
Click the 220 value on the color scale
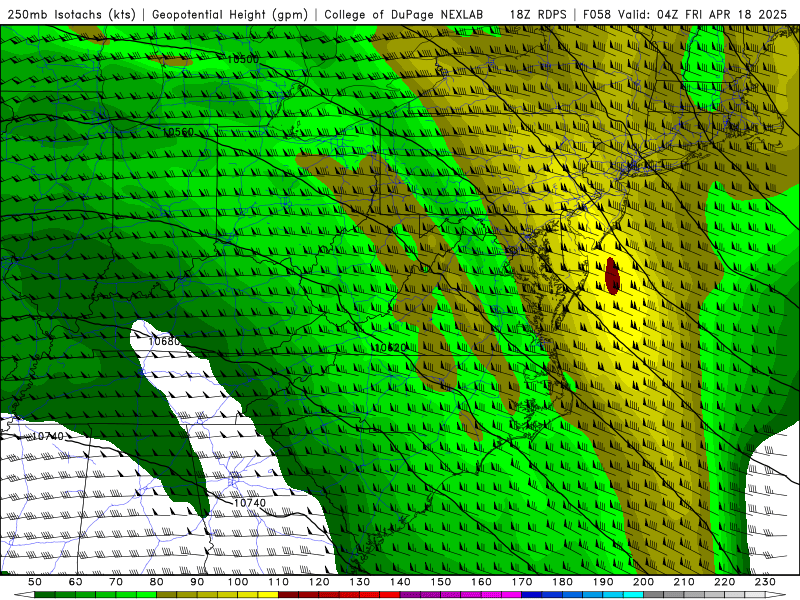[x=724, y=582]
